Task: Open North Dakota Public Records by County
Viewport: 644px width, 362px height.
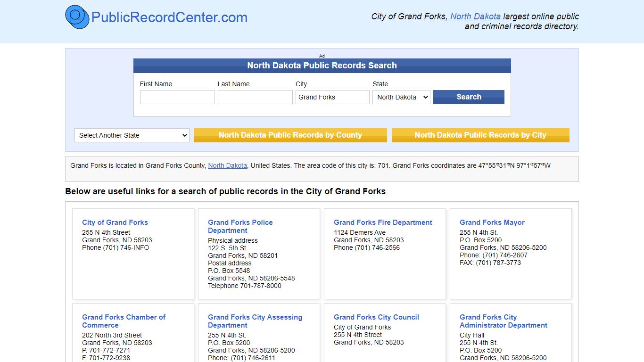Action: pyautogui.click(x=290, y=135)
